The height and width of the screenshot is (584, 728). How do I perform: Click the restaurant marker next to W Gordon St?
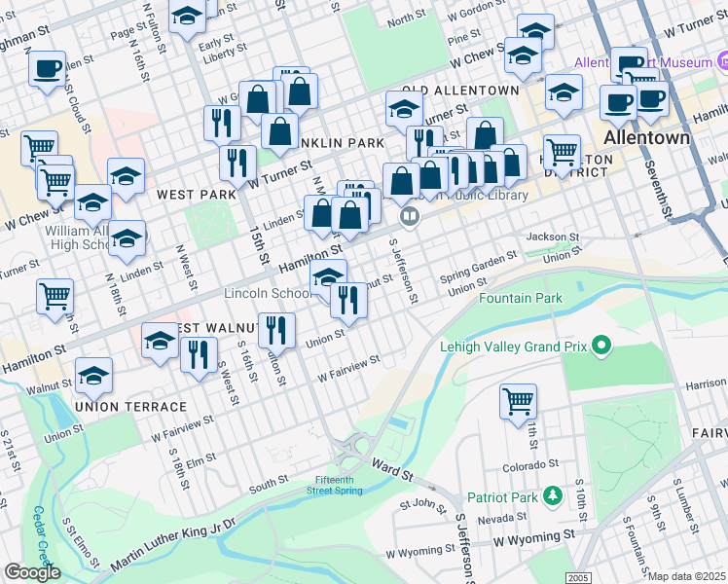[223, 124]
